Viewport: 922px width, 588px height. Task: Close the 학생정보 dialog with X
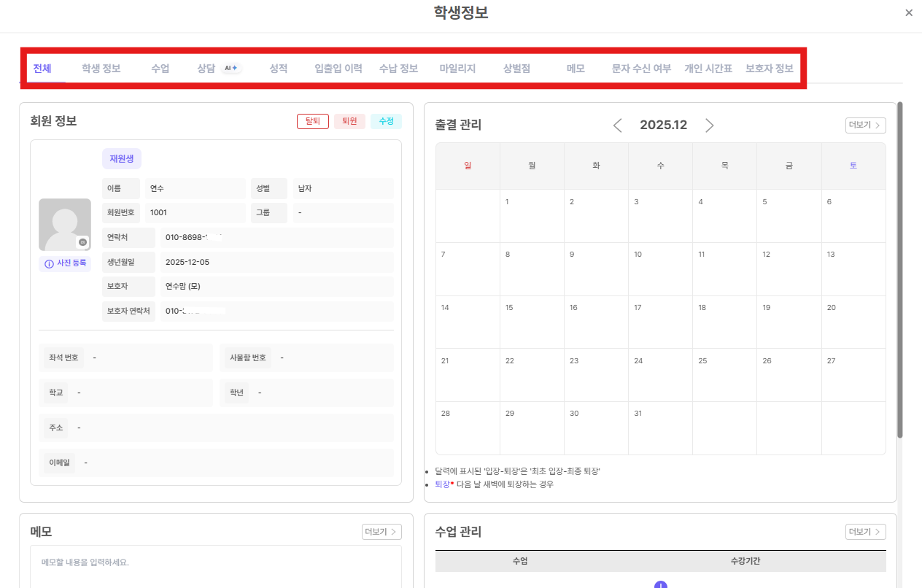908,12
